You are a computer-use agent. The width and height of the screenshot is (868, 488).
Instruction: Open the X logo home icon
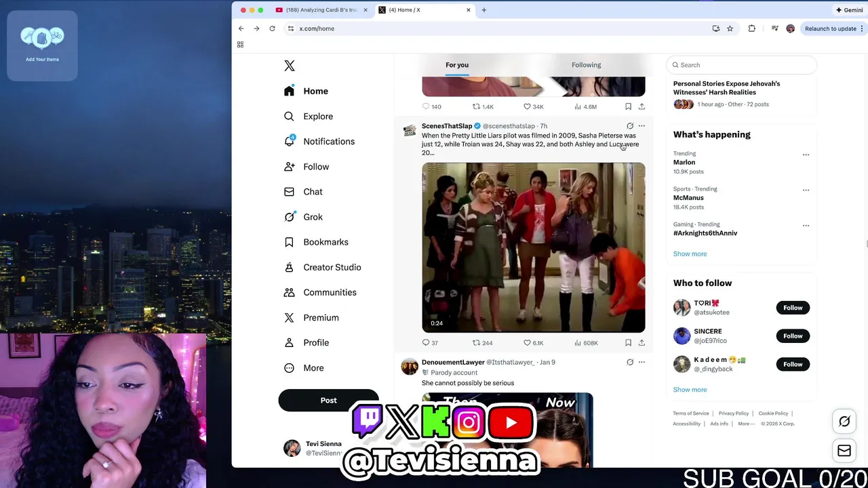[290, 66]
